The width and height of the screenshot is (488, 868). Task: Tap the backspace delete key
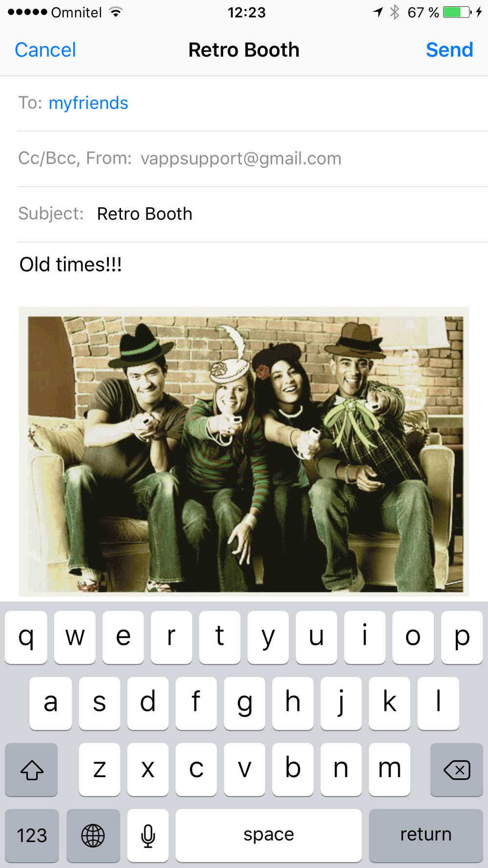click(x=457, y=769)
